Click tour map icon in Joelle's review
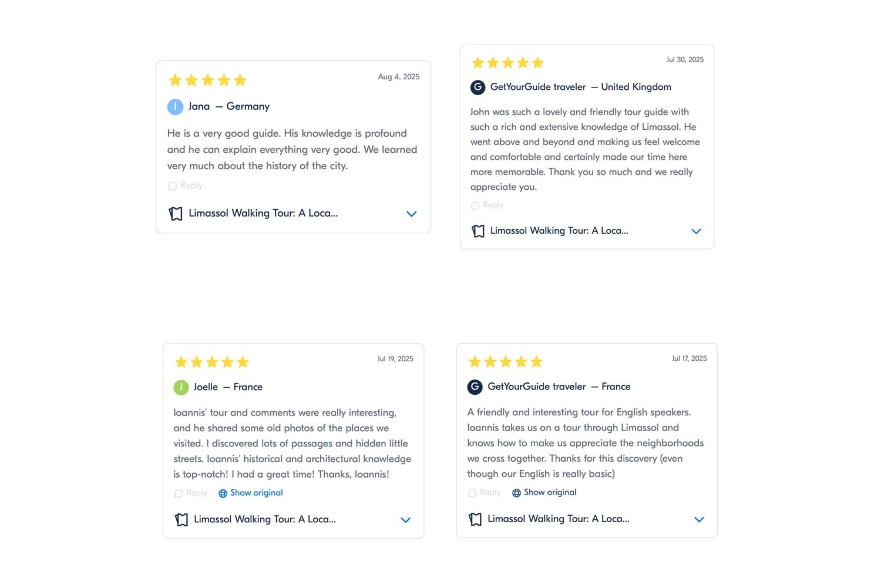This screenshot has width=881, height=588. point(181,520)
